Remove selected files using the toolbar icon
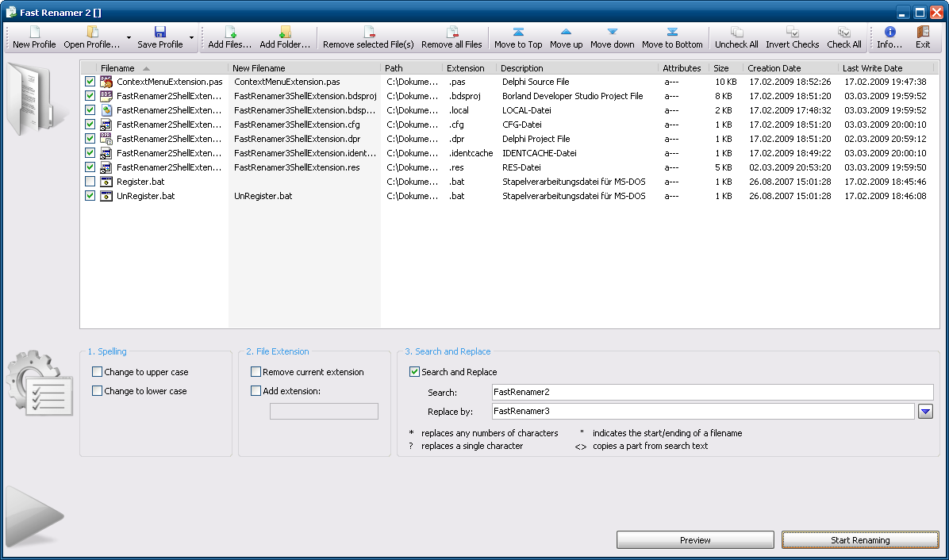Viewport: 949px width, 560px height. (x=369, y=33)
